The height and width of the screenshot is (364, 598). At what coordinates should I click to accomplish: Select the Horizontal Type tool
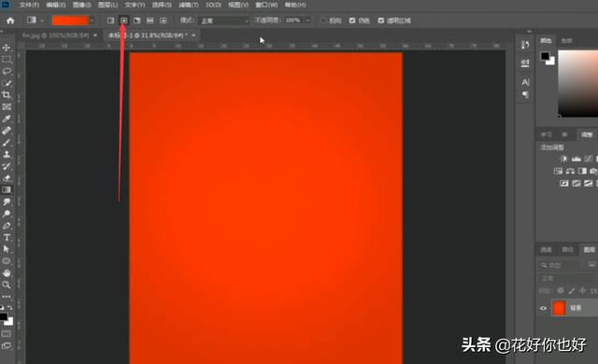[x=7, y=237]
